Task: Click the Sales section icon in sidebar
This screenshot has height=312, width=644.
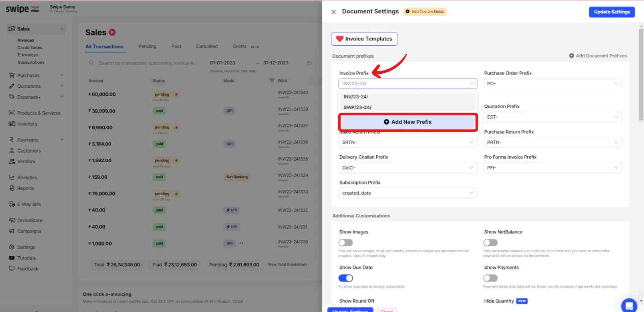Action: coord(12,29)
